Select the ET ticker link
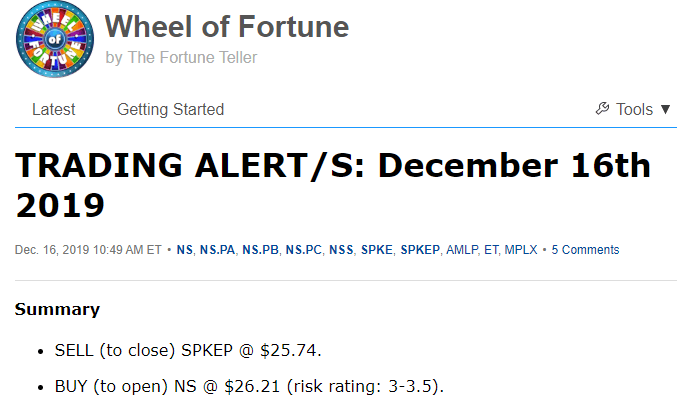677x408 pixels. coord(494,250)
